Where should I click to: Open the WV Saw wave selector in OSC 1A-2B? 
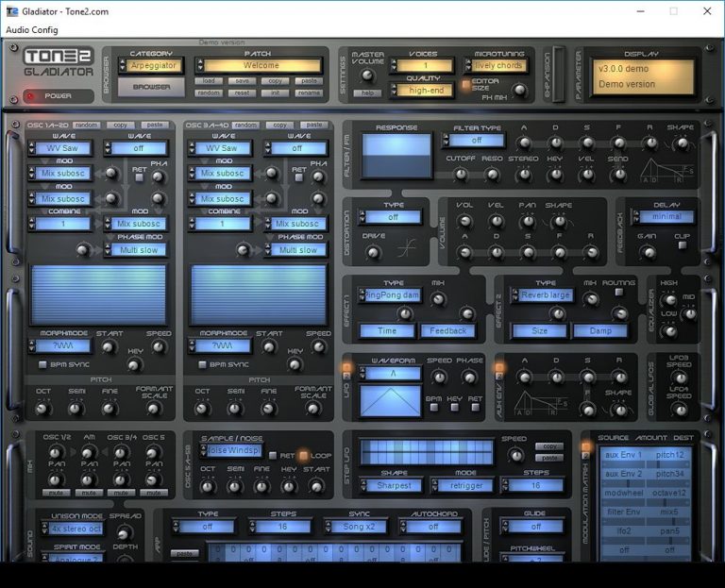[59, 148]
